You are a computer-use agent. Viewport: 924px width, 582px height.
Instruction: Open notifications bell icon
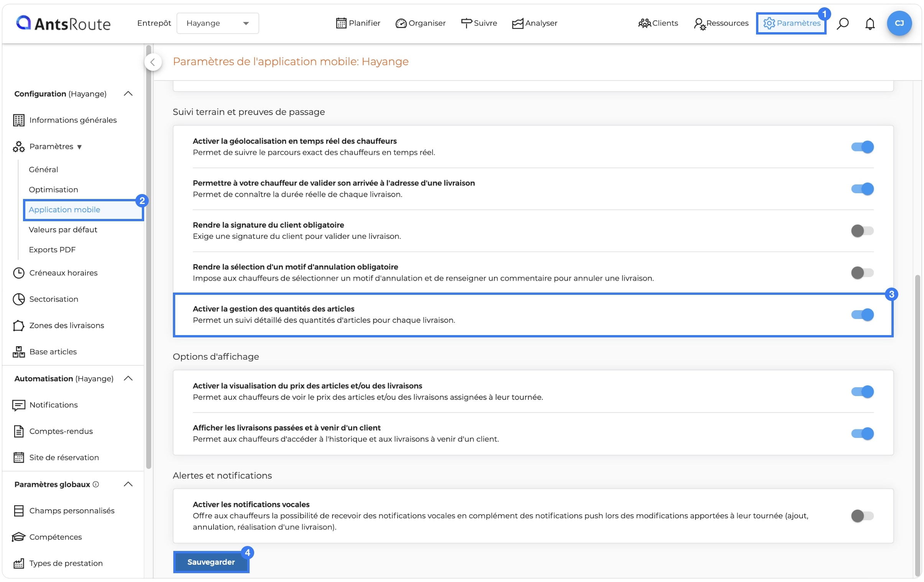pyautogui.click(x=870, y=24)
